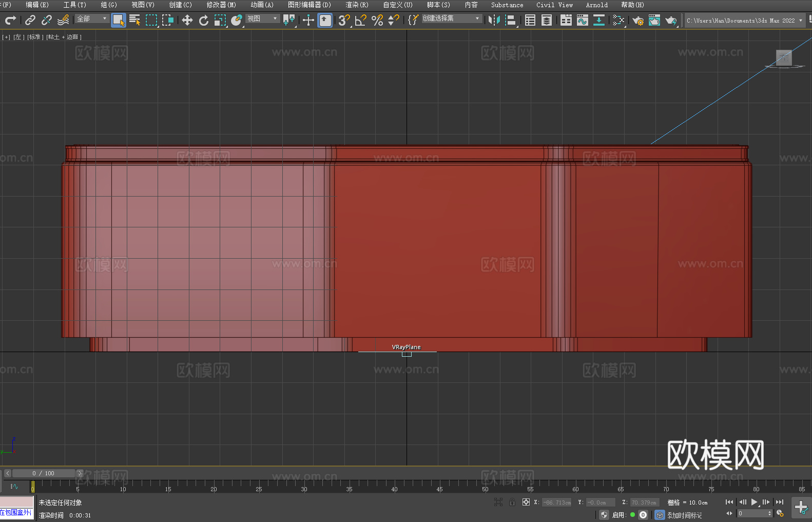Image resolution: width=812 pixels, height=522 pixels.
Task: Select the Scale tool
Action: point(220,20)
